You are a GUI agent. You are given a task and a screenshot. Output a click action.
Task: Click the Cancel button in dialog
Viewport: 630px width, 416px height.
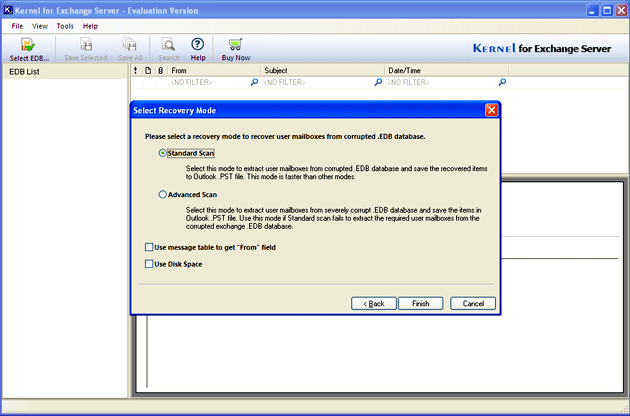tap(473, 303)
